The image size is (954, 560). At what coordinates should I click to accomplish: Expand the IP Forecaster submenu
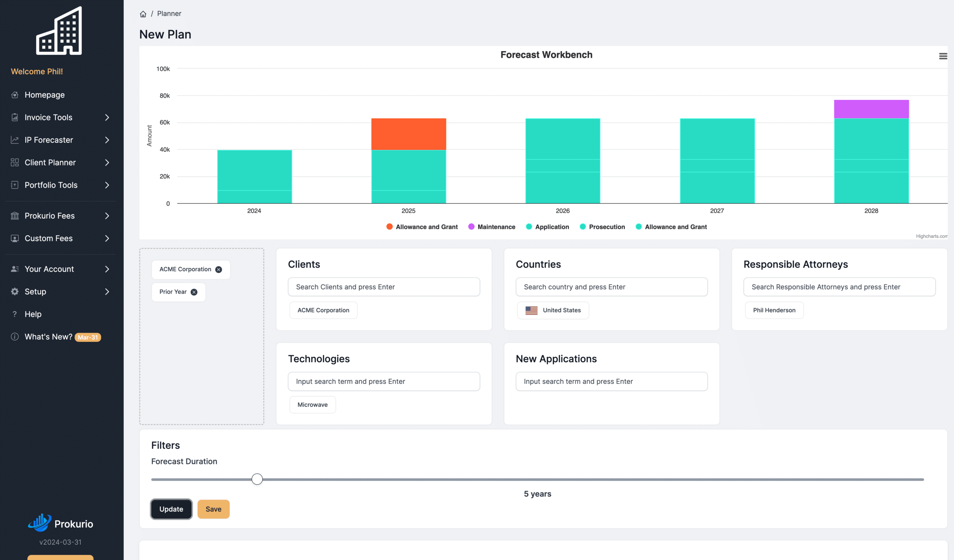[x=107, y=140]
